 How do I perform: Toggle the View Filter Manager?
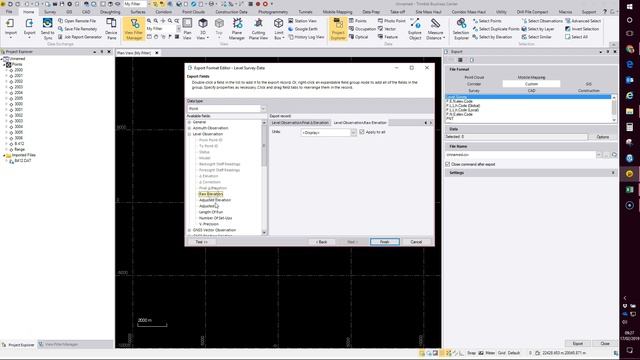(133, 29)
